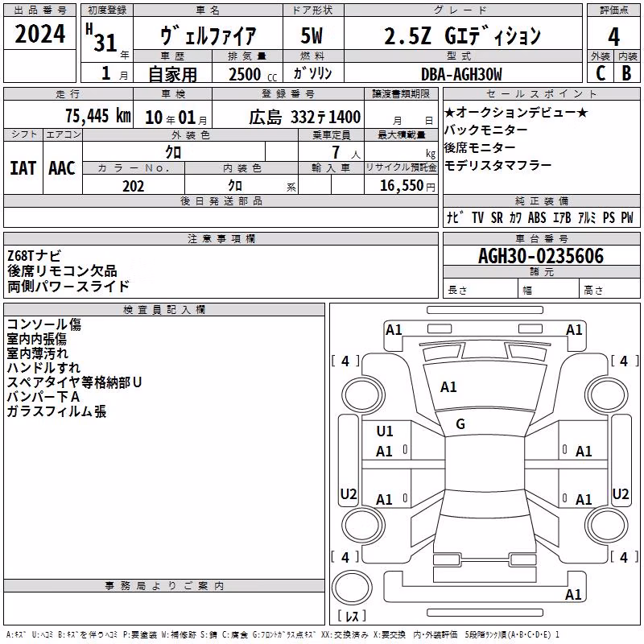Click the 注意事項欄 section header
Viewport: 644px width, 644px height.
[221, 238]
